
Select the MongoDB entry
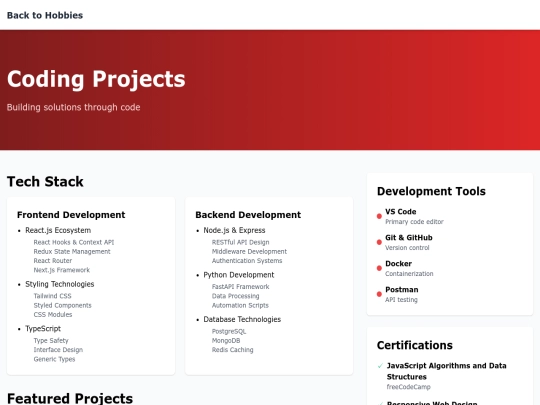pyautogui.click(x=226, y=340)
